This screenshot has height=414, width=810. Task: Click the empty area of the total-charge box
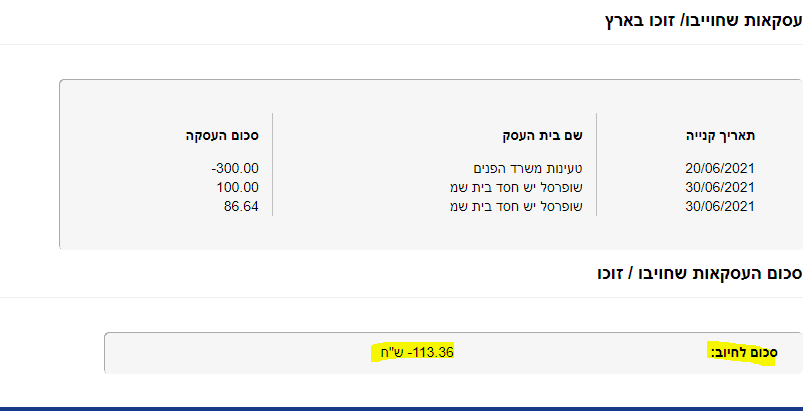coord(232,353)
